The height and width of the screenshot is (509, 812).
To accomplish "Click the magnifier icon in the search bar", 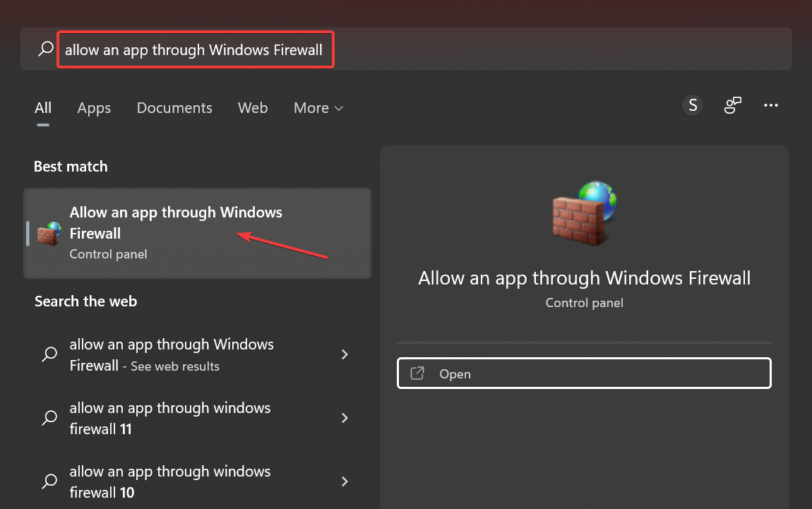I will (x=45, y=49).
